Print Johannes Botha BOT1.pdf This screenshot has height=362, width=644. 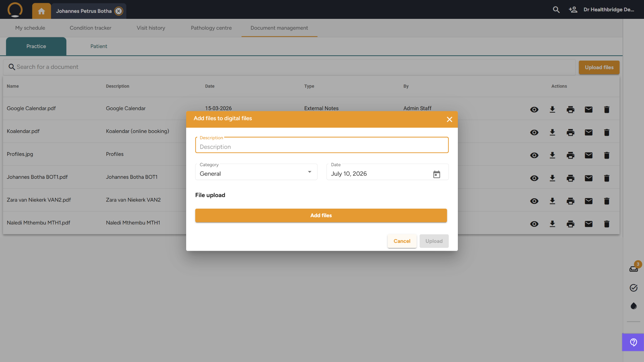[x=570, y=178]
